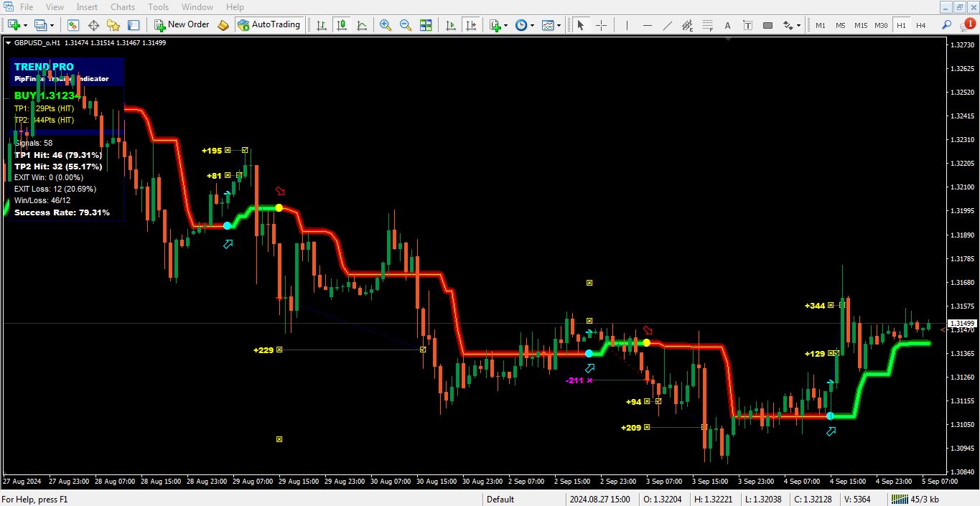Toggle chart auto scroll

(x=451, y=25)
